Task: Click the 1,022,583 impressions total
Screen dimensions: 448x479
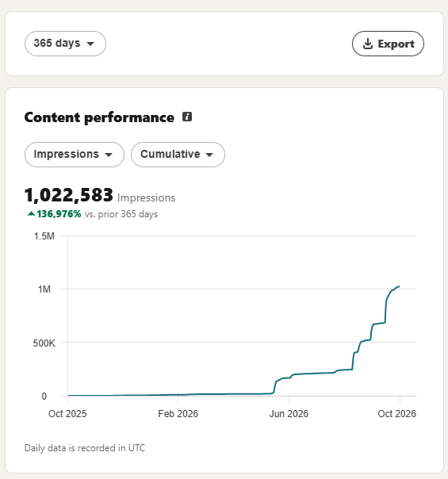Action: point(69,195)
